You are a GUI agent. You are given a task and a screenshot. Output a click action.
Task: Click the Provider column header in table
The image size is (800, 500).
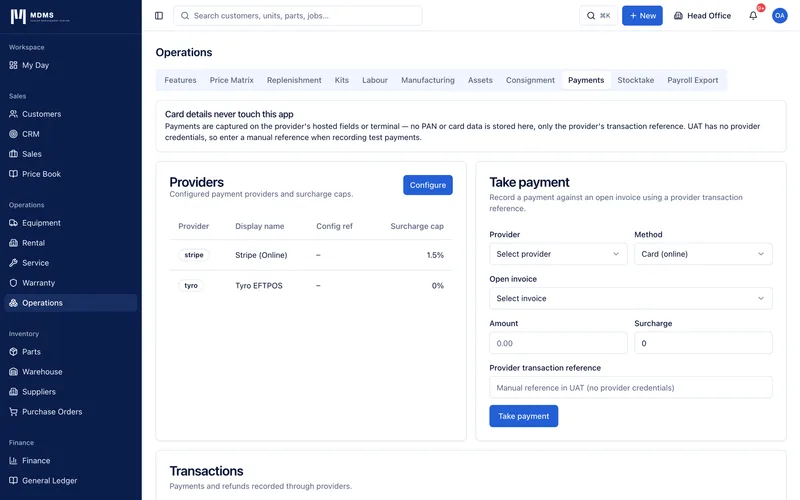click(x=193, y=226)
